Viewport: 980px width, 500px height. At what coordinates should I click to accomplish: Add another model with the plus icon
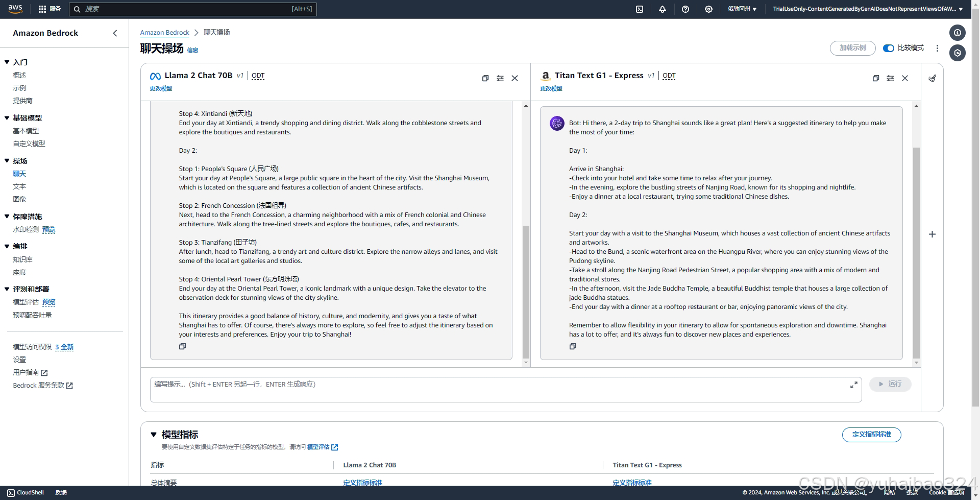click(x=933, y=234)
